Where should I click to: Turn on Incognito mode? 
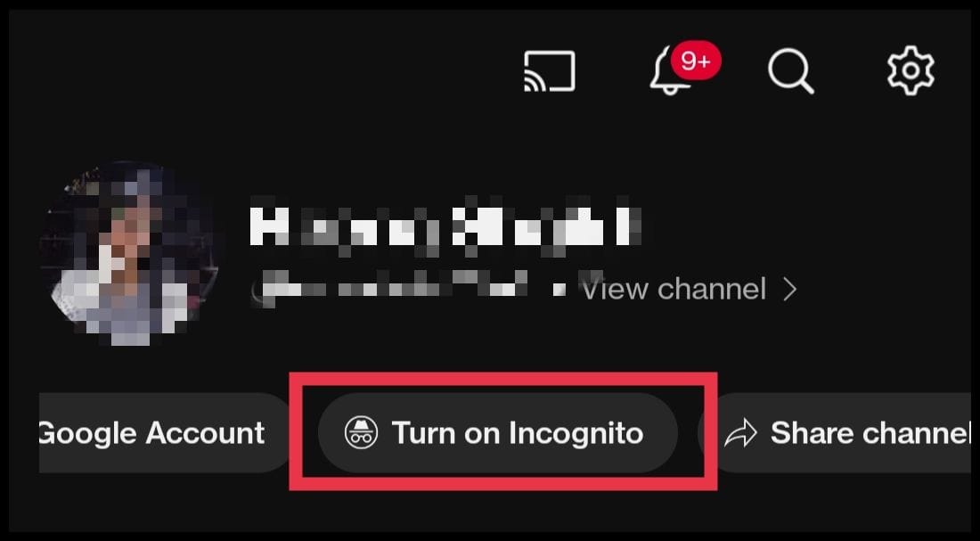pyautogui.click(x=497, y=433)
